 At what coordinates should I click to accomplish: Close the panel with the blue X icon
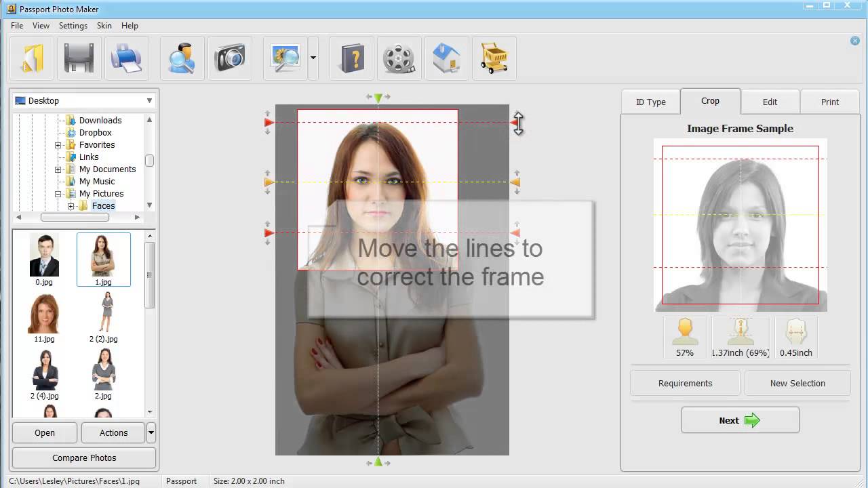click(855, 41)
